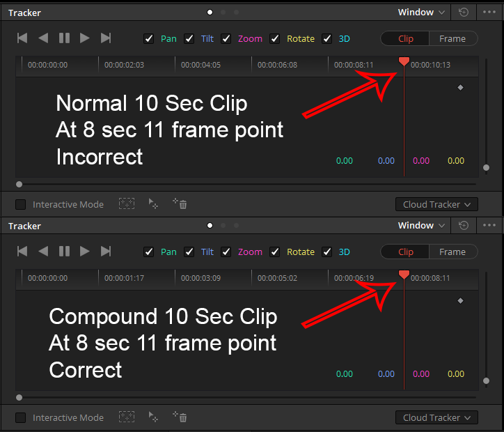504x432 pixels.
Task: Select Clip mode in bottom Tracker
Action: pos(405,252)
